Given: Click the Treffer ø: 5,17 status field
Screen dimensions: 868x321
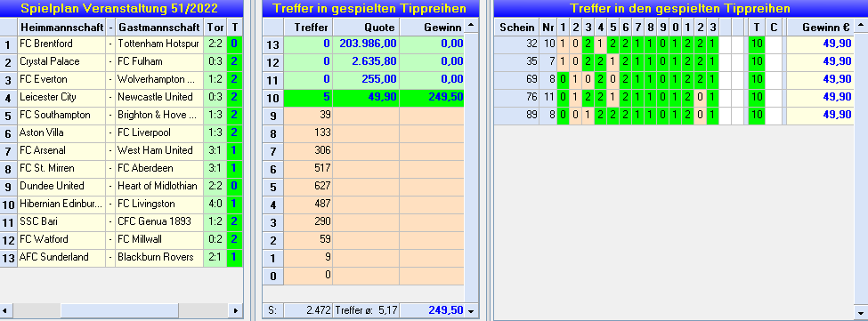Looking at the screenshot, I should pyautogui.click(x=366, y=310).
